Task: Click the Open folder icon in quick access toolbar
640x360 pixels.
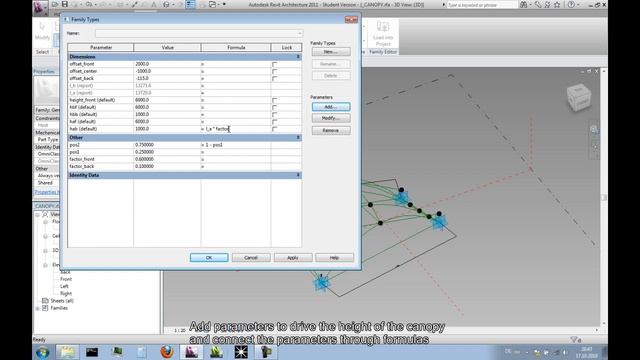Action: point(55,4)
